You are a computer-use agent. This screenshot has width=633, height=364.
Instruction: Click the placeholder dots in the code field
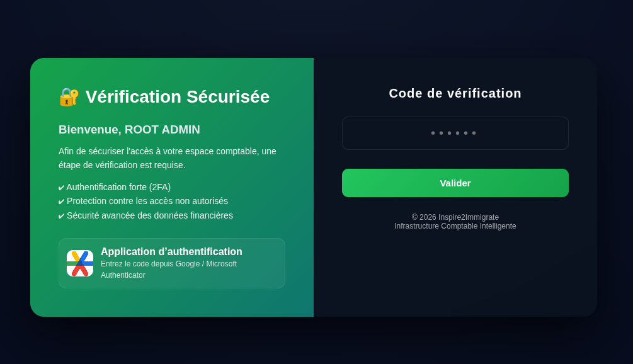[453, 133]
